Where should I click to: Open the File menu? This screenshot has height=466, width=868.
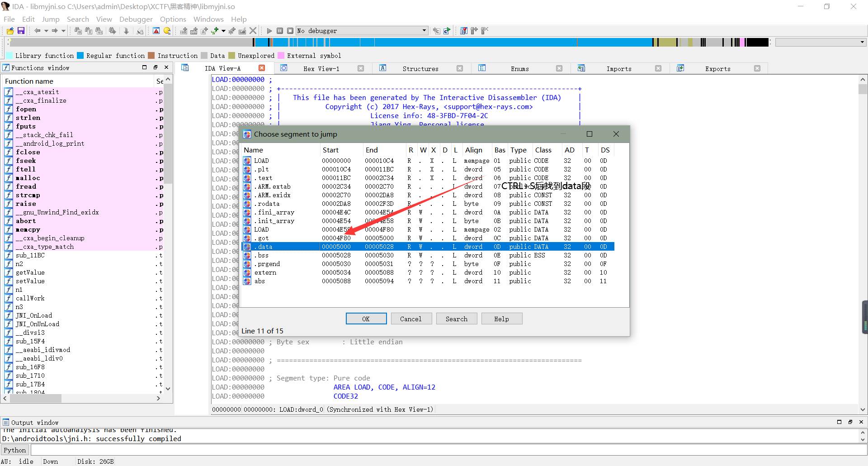[9, 19]
